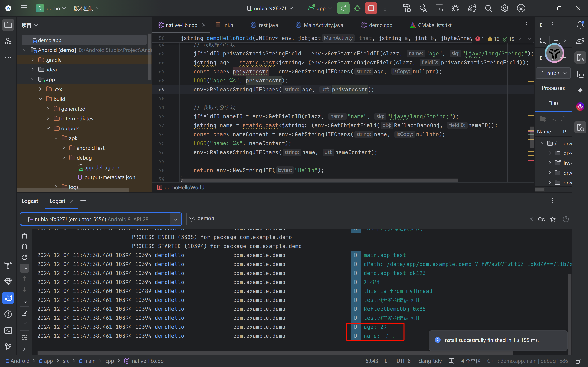
Task: Click demoHelloWorld breadcrumb below editor
Action: [x=184, y=187]
